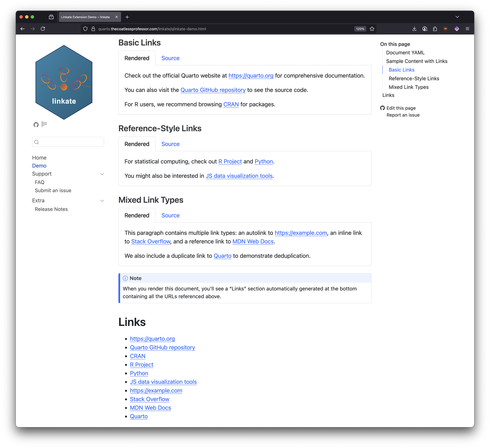
Task: Open FAQ in the sidebar
Action: [39, 182]
